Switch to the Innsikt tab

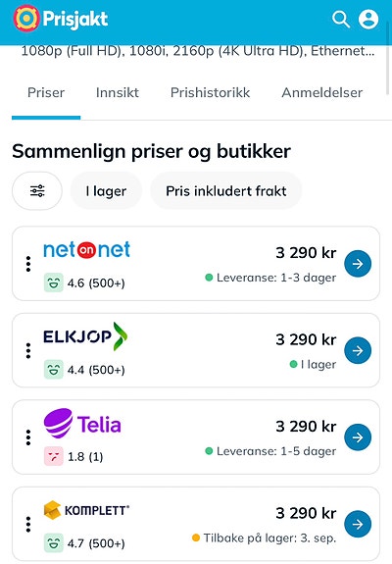click(118, 93)
